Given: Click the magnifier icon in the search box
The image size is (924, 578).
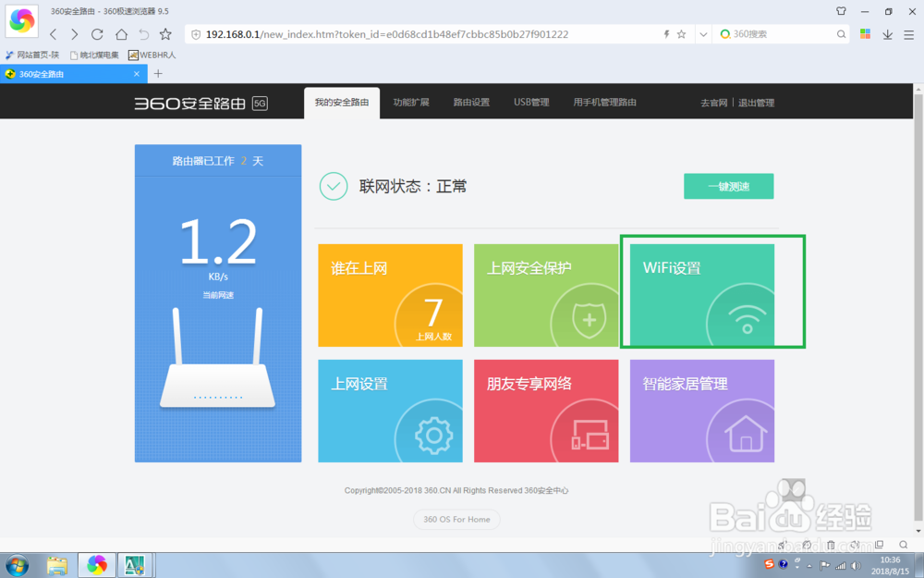Looking at the screenshot, I should coord(841,34).
